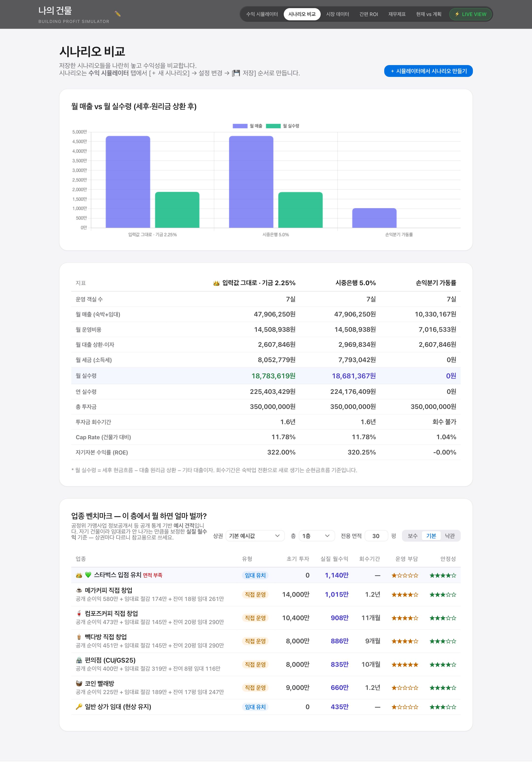
Task: Click the 나의 건물 title
Action: click(x=55, y=11)
